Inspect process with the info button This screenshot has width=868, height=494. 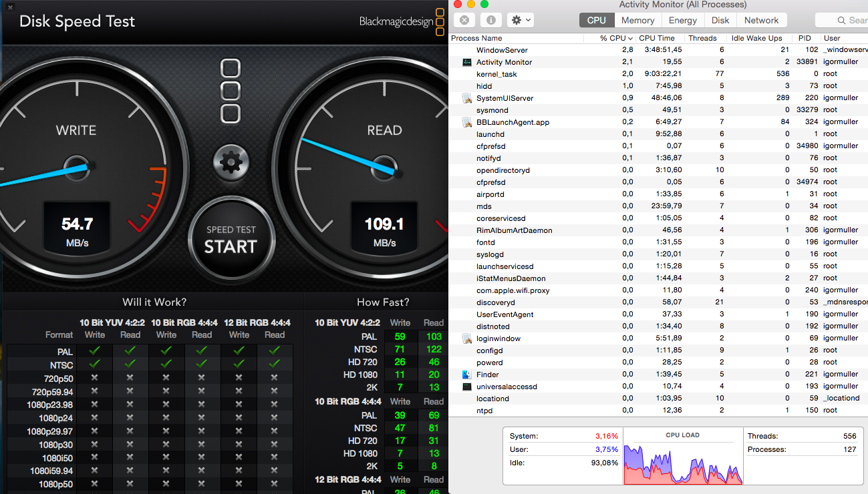tap(490, 20)
